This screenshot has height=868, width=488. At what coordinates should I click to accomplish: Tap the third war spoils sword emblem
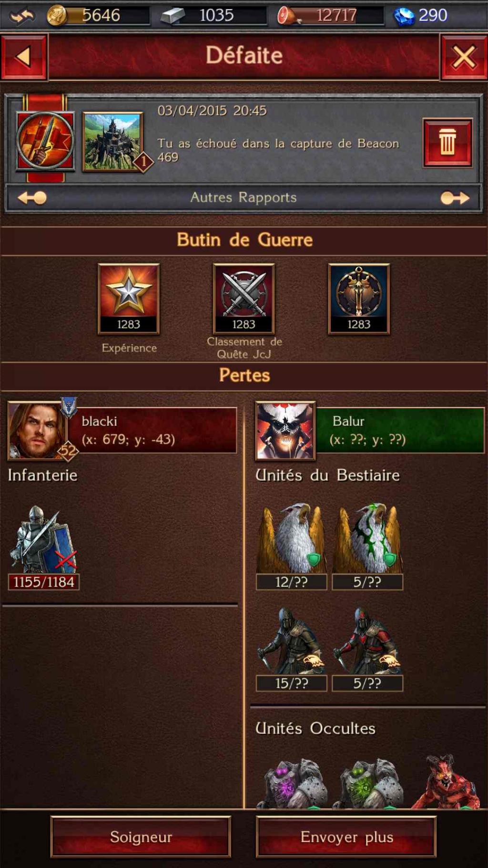358,299
